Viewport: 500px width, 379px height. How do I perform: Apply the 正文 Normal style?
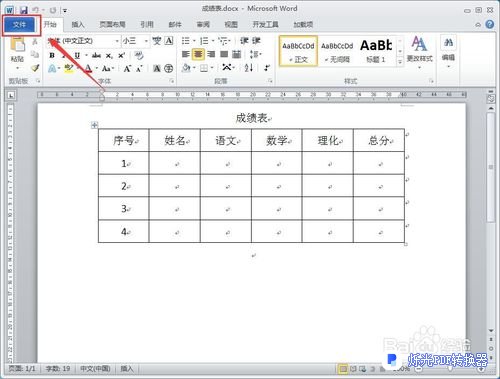point(298,52)
